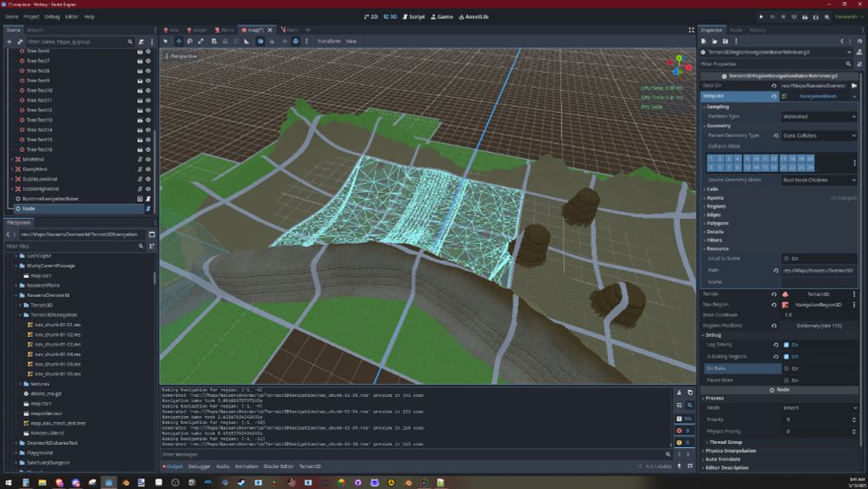Enable the Do Bake checkbox

tap(786, 368)
